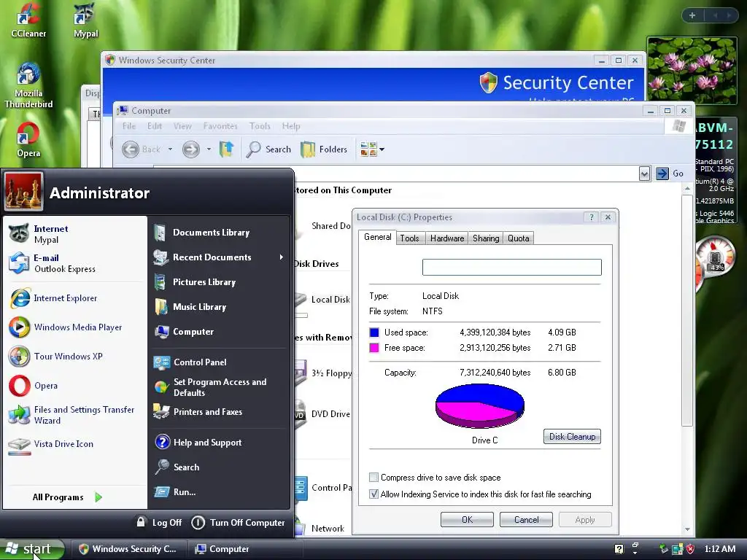The height and width of the screenshot is (560, 747).
Task: Click the magenta Free space color swatch
Action: [374, 348]
